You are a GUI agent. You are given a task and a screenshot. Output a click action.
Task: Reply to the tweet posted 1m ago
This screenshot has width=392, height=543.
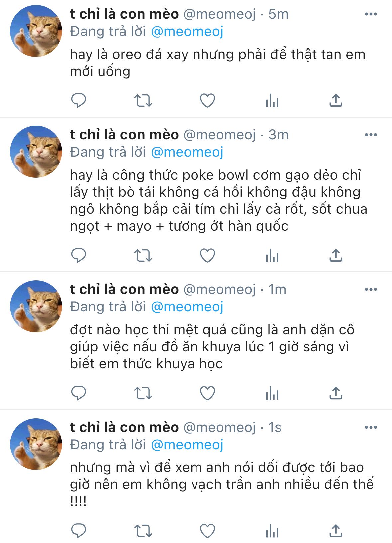(79, 393)
